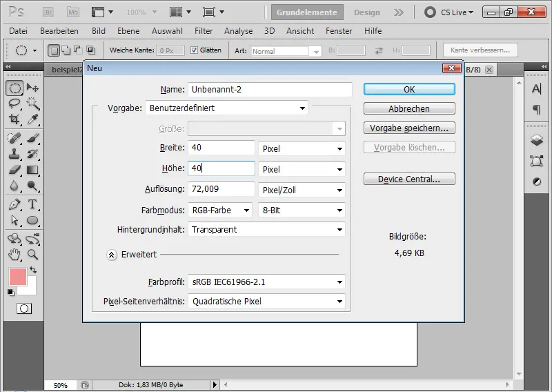Choose New Selection mode button

tap(54, 50)
